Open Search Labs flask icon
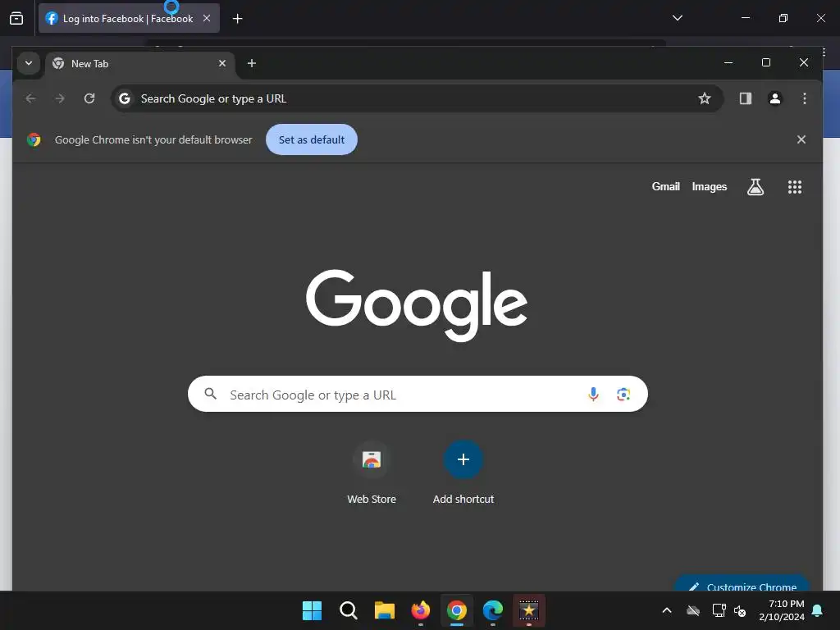This screenshot has width=840, height=630. [756, 187]
